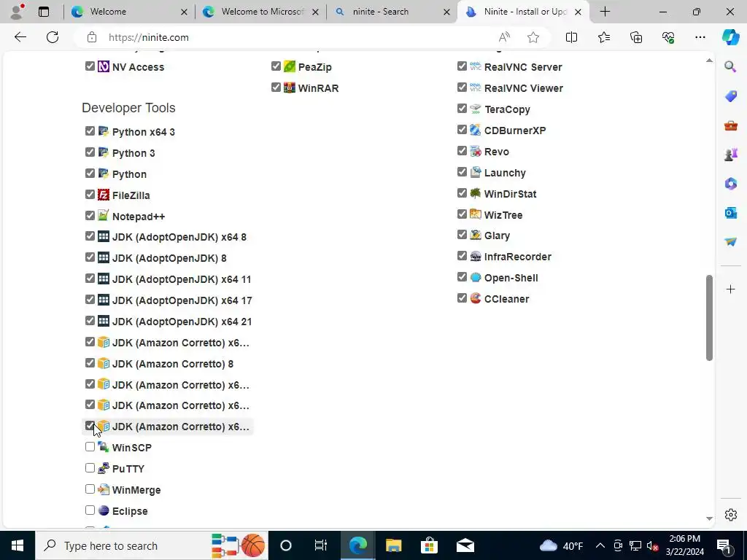The image size is (747, 560).
Task: Click the page vertical scrollbar thumb
Action: 709,318
